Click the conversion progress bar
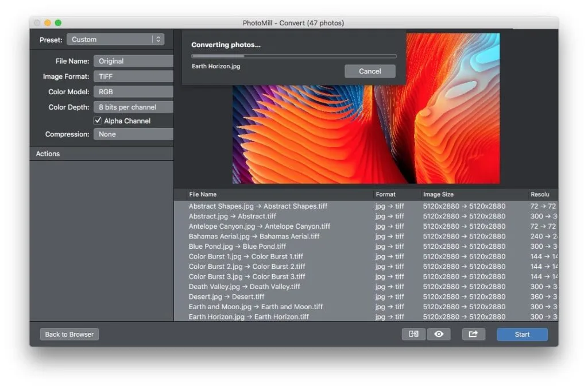Image resolution: width=588 pixels, height=389 pixels. coord(293,56)
